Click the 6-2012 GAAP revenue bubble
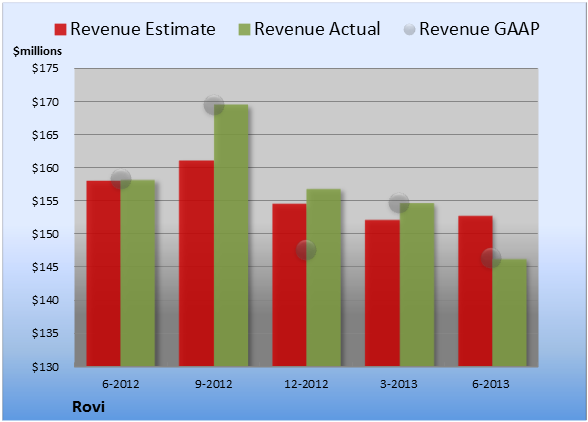This screenshot has width=588, height=422. pos(121,179)
